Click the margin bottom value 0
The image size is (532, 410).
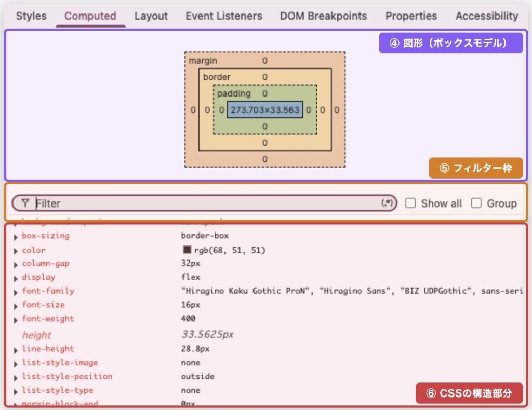click(265, 159)
